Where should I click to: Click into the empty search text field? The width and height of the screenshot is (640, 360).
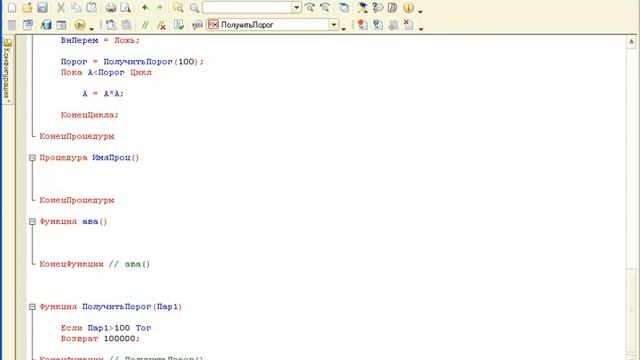coord(247,7)
